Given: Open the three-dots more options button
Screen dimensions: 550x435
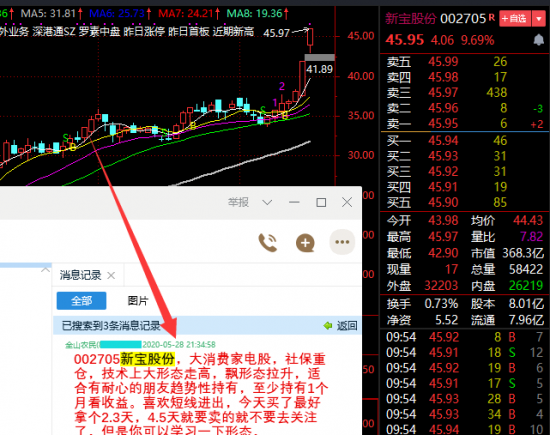Looking at the screenshot, I should tap(342, 242).
